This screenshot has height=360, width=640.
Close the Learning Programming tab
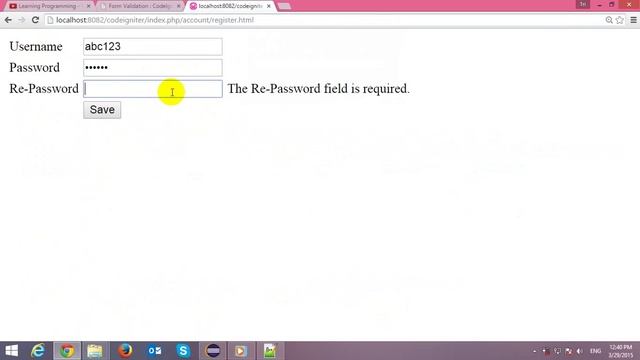click(x=89, y=6)
